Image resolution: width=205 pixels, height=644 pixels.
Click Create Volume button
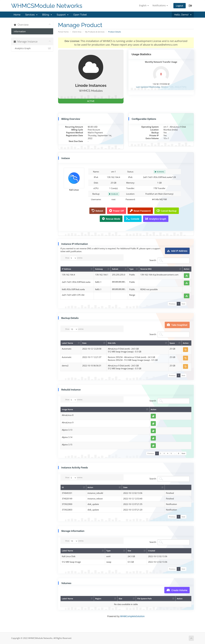click(x=177, y=590)
